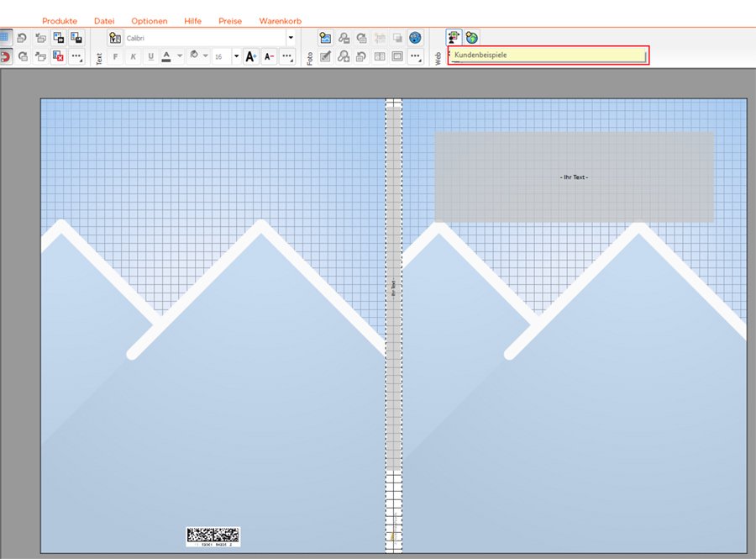Open the Produkte menu

coord(60,21)
